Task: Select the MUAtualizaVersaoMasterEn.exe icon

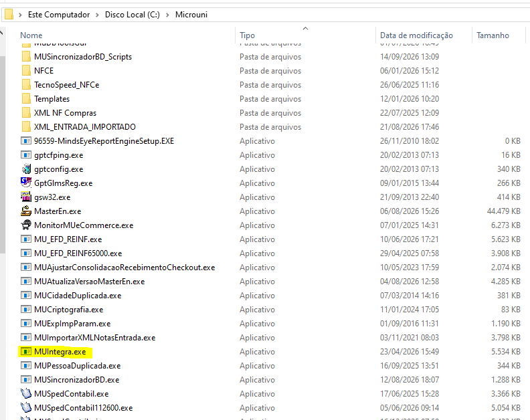Action: point(26,281)
